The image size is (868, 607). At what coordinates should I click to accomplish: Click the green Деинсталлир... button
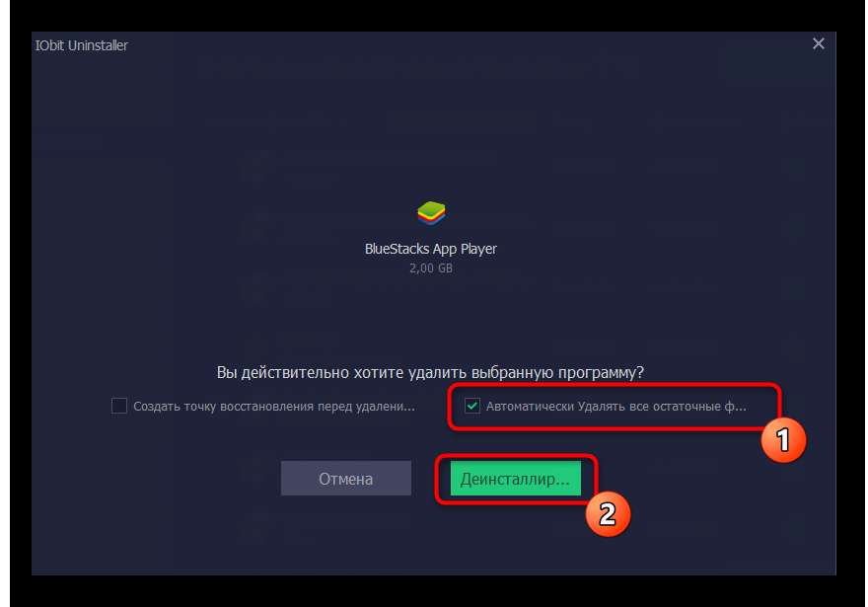click(515, 478)
